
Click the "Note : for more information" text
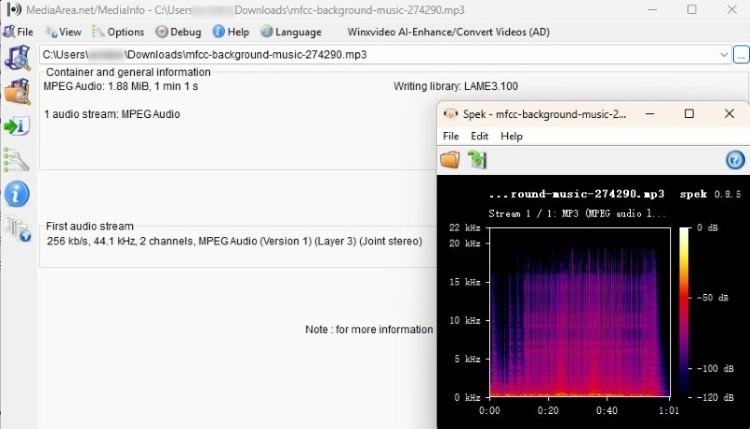tap(369, 330)
